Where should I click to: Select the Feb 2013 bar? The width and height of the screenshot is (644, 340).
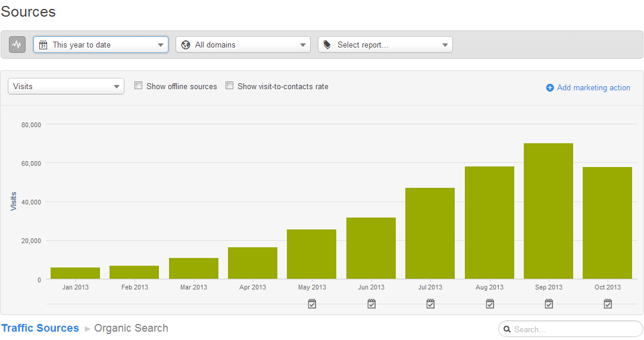click(135, 272)
